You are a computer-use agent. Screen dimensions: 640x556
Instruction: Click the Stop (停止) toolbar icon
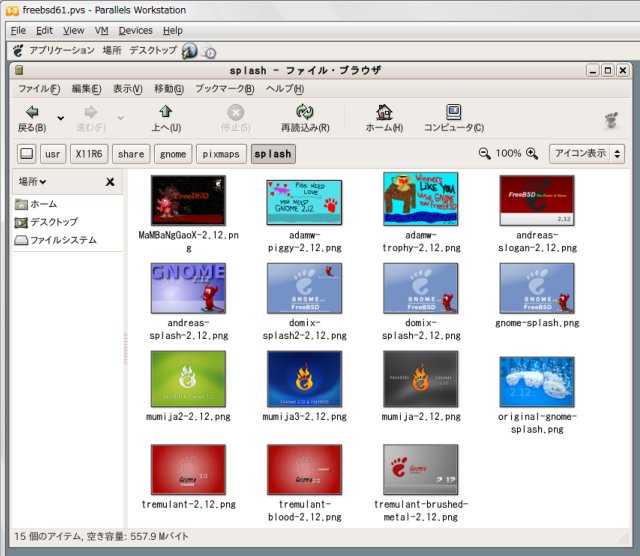click(x=236, y=112)
